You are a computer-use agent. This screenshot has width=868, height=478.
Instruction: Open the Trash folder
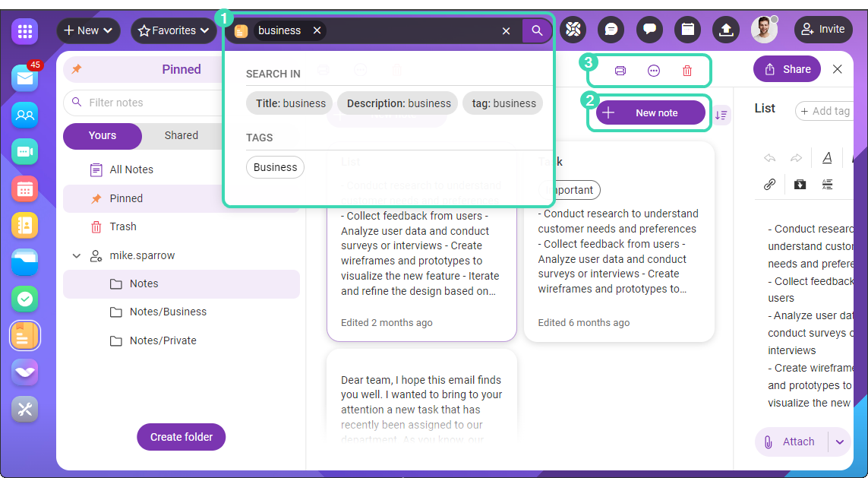click(x=123, y=226)
